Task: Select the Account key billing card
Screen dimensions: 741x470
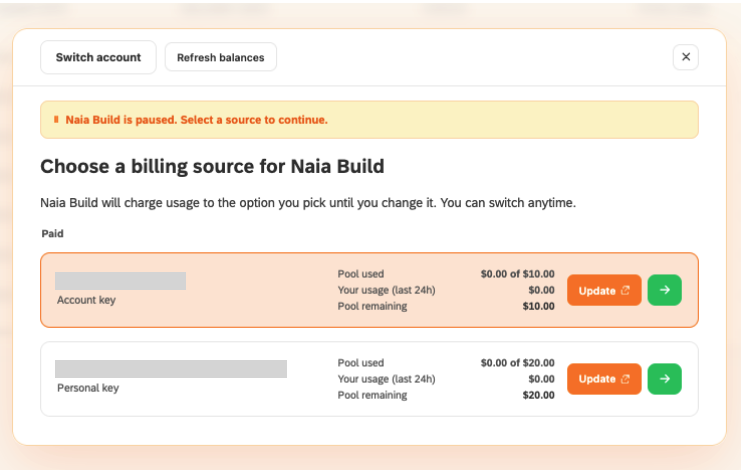Action: coord(370,290)
